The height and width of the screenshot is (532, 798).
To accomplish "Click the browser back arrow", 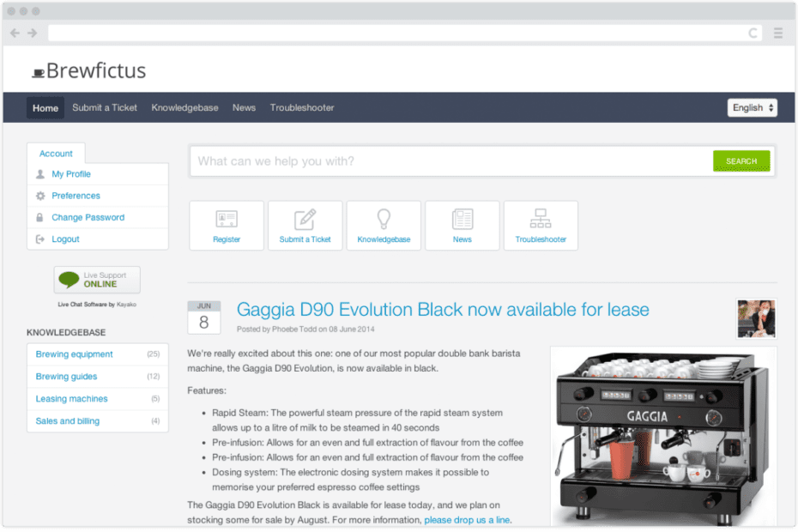I will coord(15,33).
